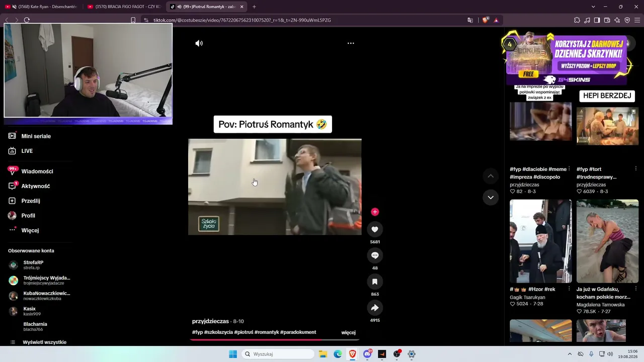Image resolution: width=644 pixels, height=362 pixels.
Task: Open followed account Trójmiejscy Wyjadacze
Action: (x=39, y=281)
